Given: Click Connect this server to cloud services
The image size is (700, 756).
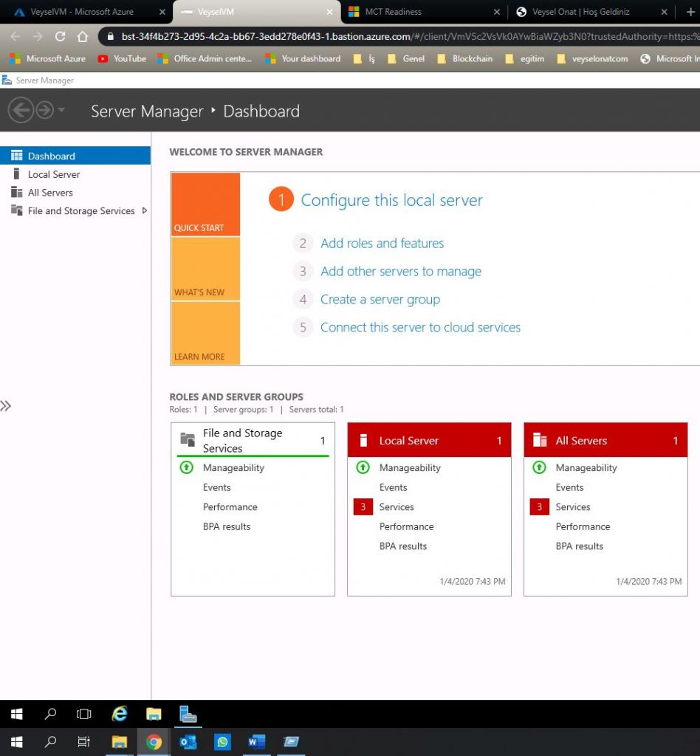Looking at the screenshot, I should pos(420,327).
